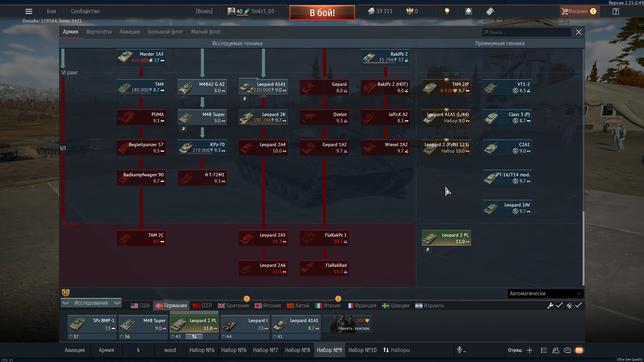Click the alert badge above Британия
The height and width of the screenshot is (362, 644).
[247, 299]
